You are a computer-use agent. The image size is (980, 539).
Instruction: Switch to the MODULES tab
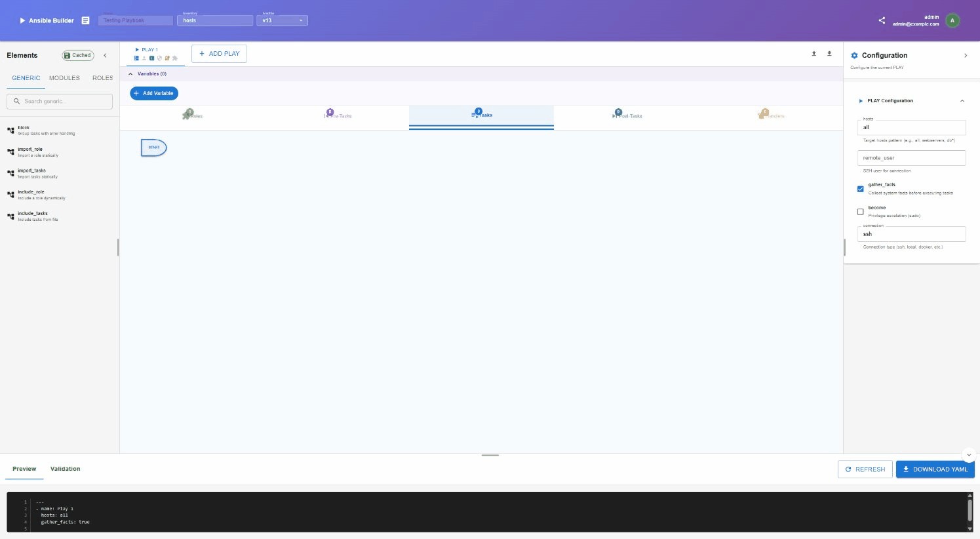point(64,78)
